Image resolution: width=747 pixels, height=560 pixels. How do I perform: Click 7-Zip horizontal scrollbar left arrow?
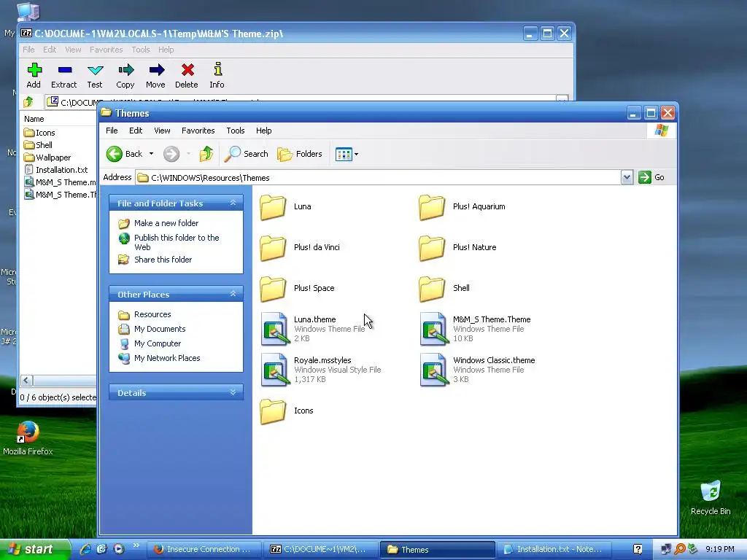[27, 380]
